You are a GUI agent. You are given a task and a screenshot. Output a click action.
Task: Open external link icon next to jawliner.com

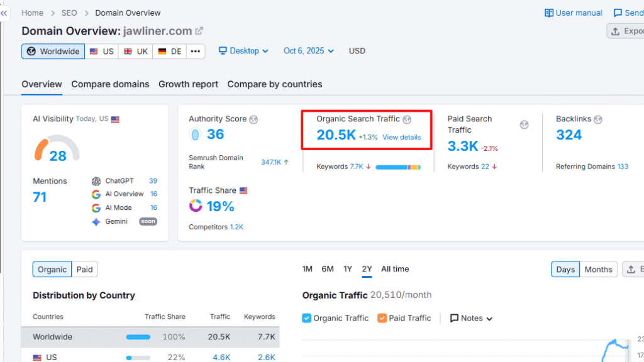click(199, 31)
